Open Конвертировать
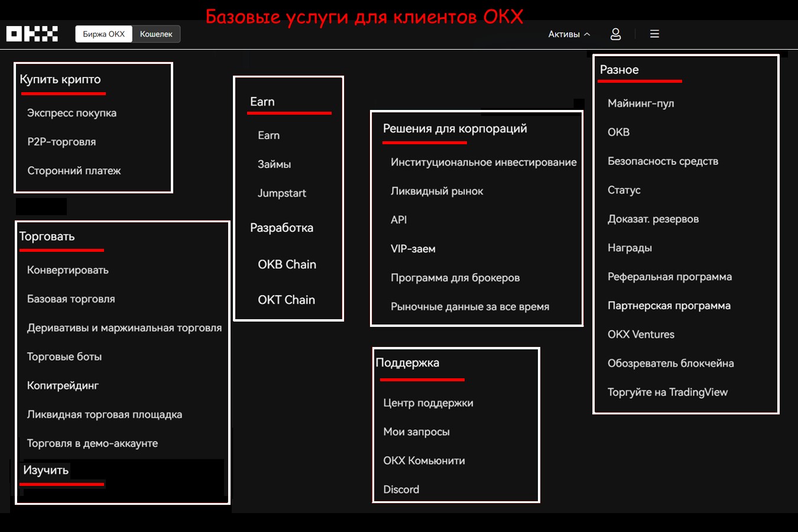The image size is (798, 532). coord(68,270)
